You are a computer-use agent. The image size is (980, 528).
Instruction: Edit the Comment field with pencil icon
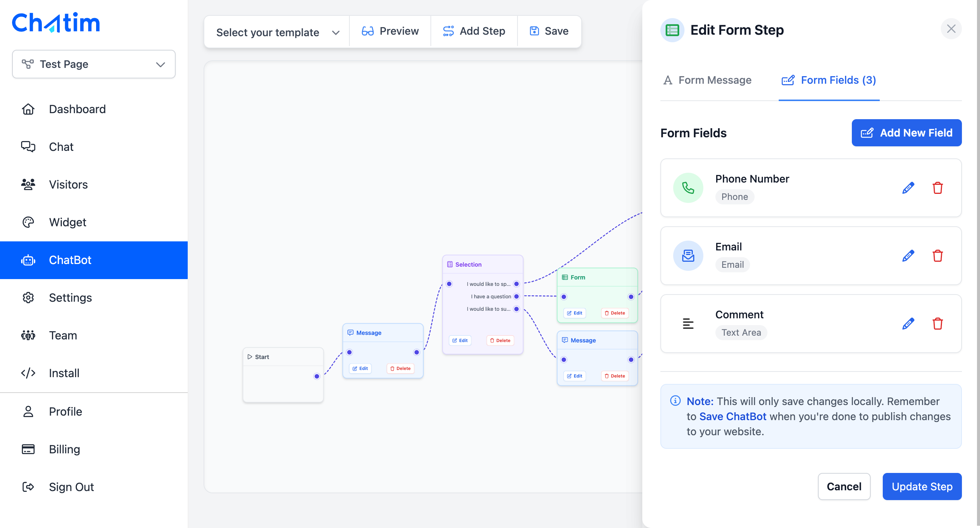pos(908,323)
